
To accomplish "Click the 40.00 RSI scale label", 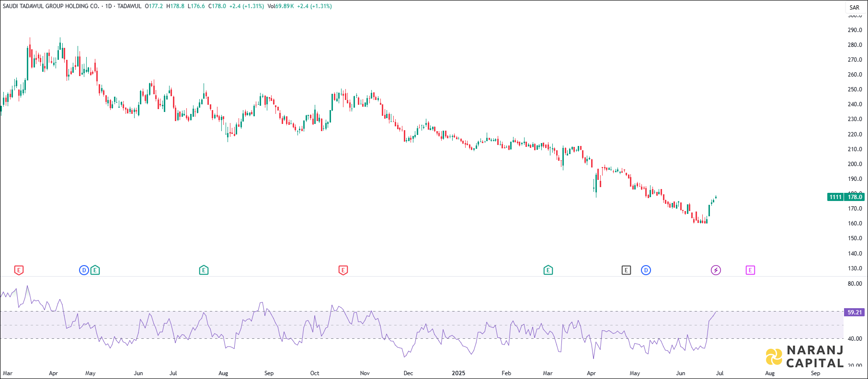I will (x=855, y=339).
